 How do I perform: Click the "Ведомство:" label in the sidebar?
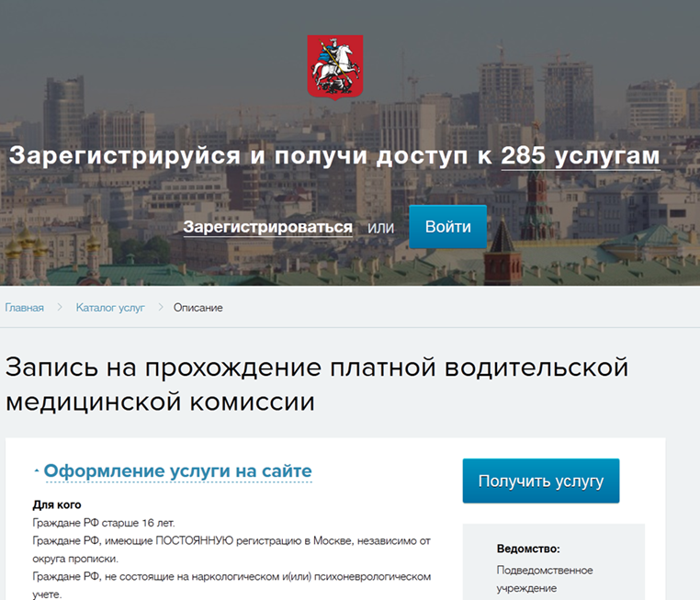click(x=528, y=549)
